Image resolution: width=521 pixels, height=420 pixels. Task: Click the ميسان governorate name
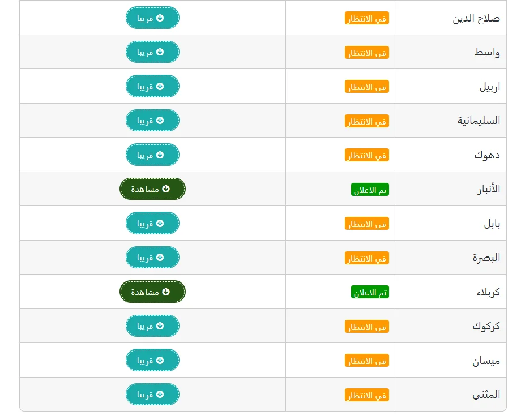click(486, 361)
